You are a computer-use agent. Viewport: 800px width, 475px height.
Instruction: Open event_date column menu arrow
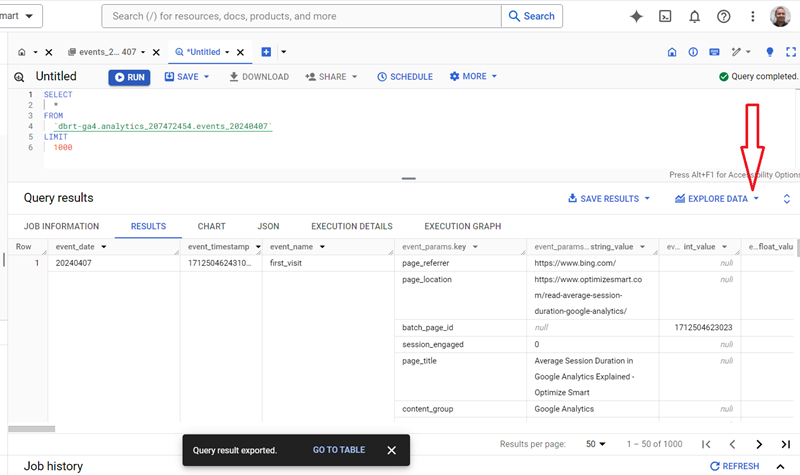pyautogui.click(x=104, y=247)
